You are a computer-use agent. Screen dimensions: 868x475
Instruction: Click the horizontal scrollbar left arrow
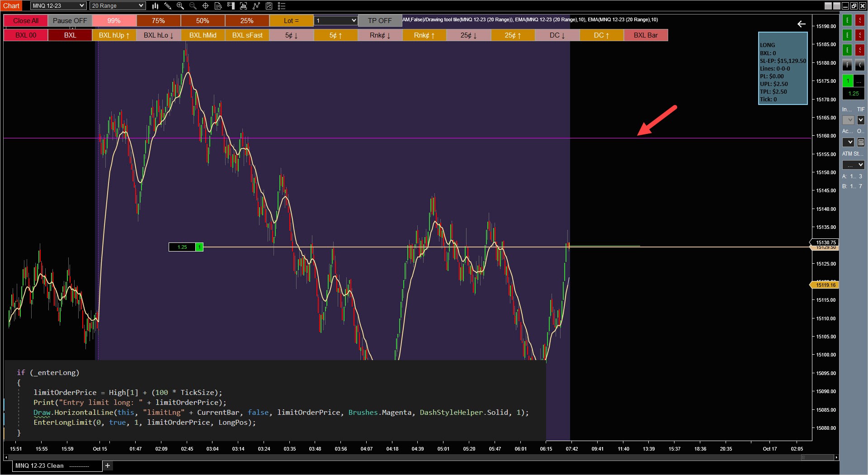coord(6,457)
